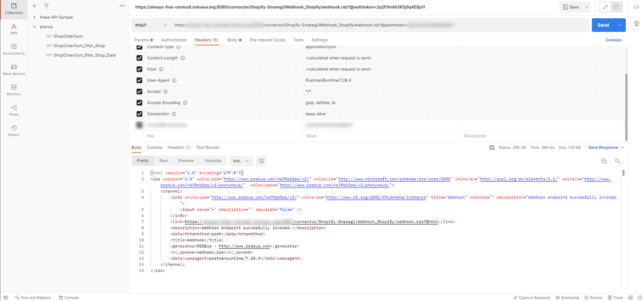Open the Flows sidebar section

point(14,110)
